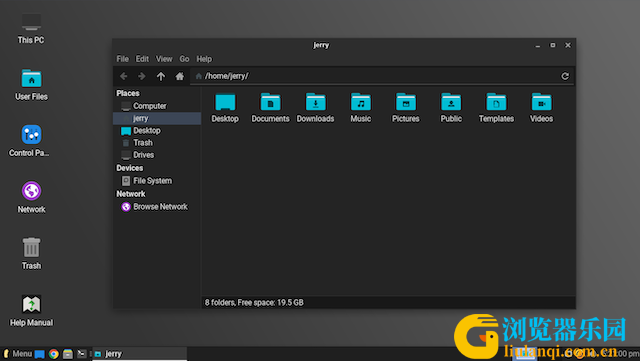This screenshot has width=640, height=361.
Task: Select This PC desktop icon
Action: pyautogui.click(x=31, y=29)
